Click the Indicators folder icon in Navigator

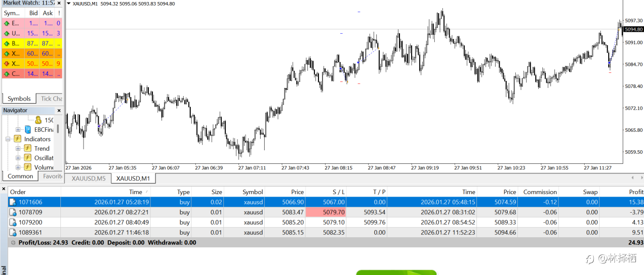tap(17, 139)
